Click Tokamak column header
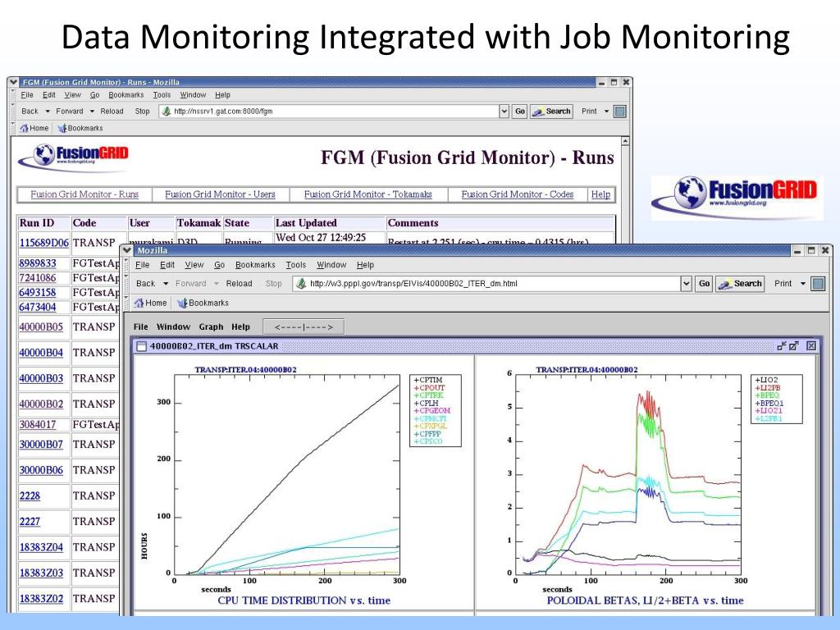The image size is (840, 630). (199, 223)
